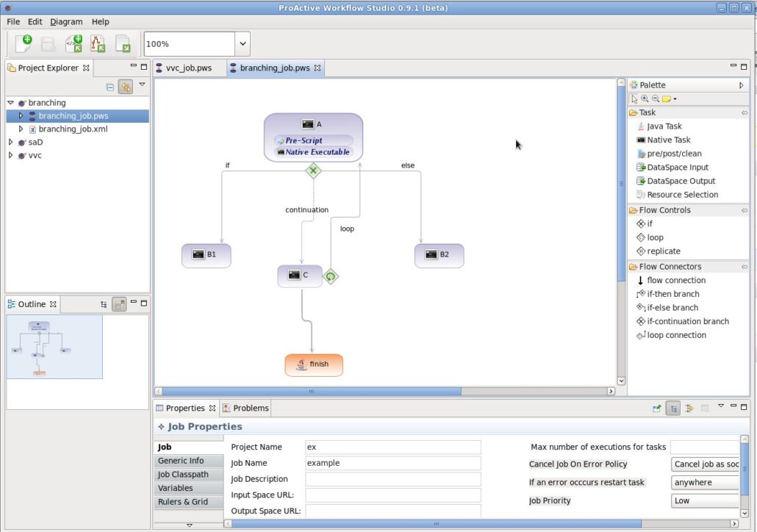Pick the Native Task palette tool
The height and width of the screenshot is (532, 757).
point(668,140)
